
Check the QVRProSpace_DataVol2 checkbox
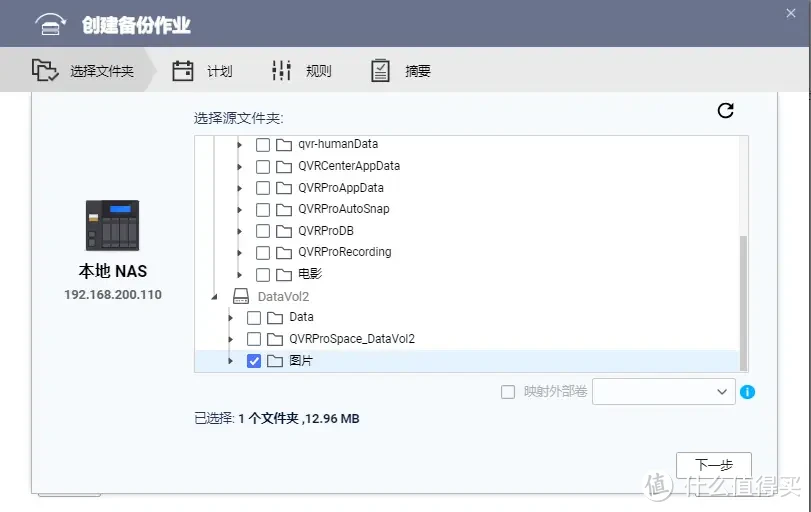point(254,339)
